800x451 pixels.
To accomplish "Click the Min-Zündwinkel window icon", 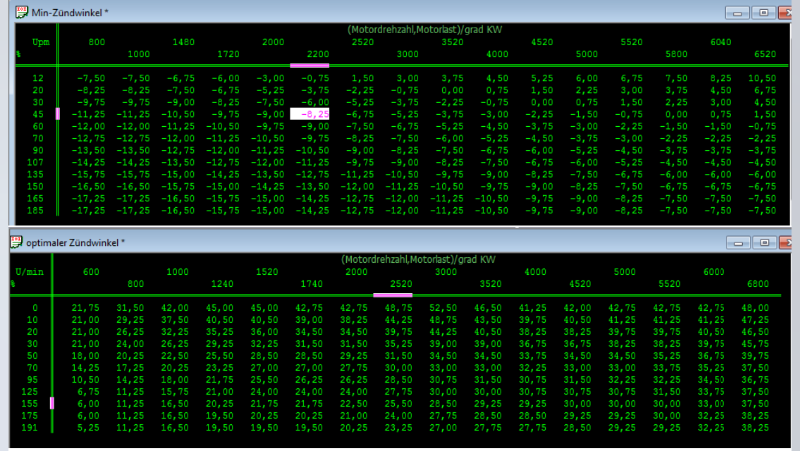I will tap(19, 13).
